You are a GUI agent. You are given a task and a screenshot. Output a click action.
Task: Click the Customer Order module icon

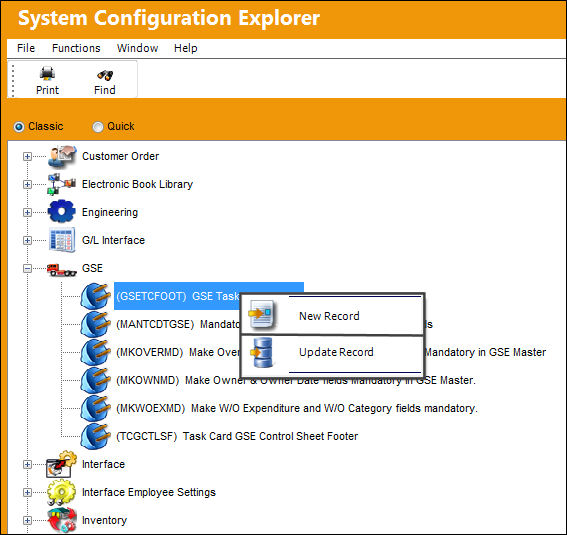(x=62, y=157)
